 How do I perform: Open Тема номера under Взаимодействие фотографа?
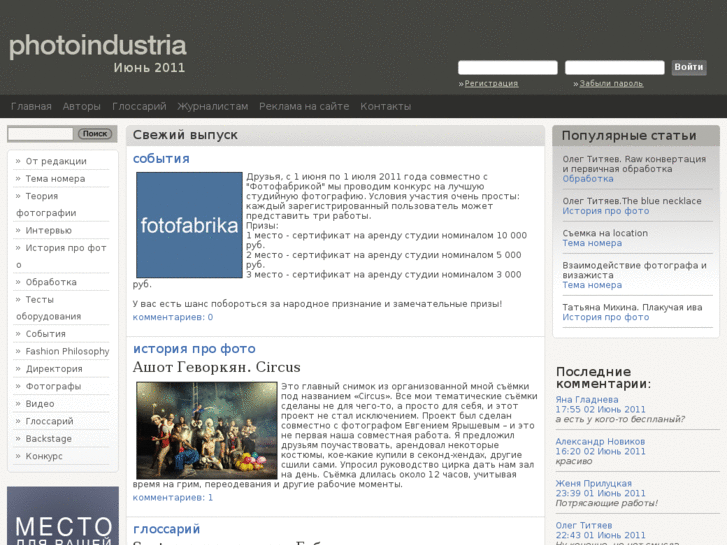tap(592, 285)
